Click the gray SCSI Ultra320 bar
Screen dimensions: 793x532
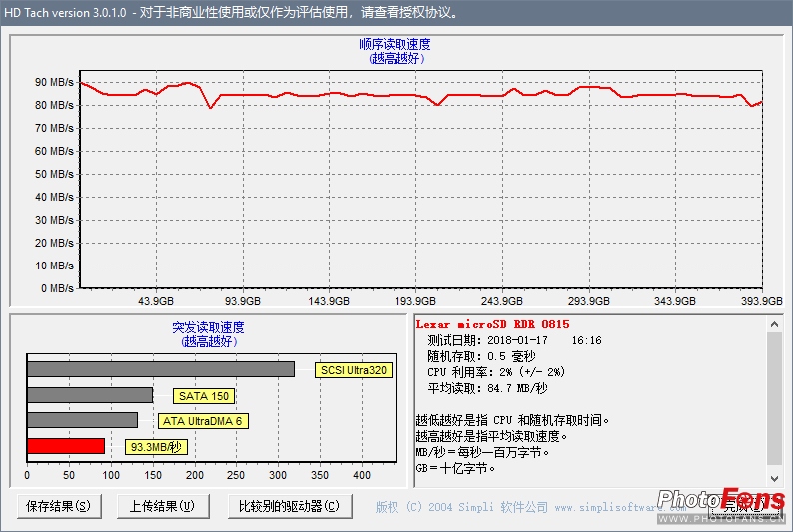[x=161, y=369]
